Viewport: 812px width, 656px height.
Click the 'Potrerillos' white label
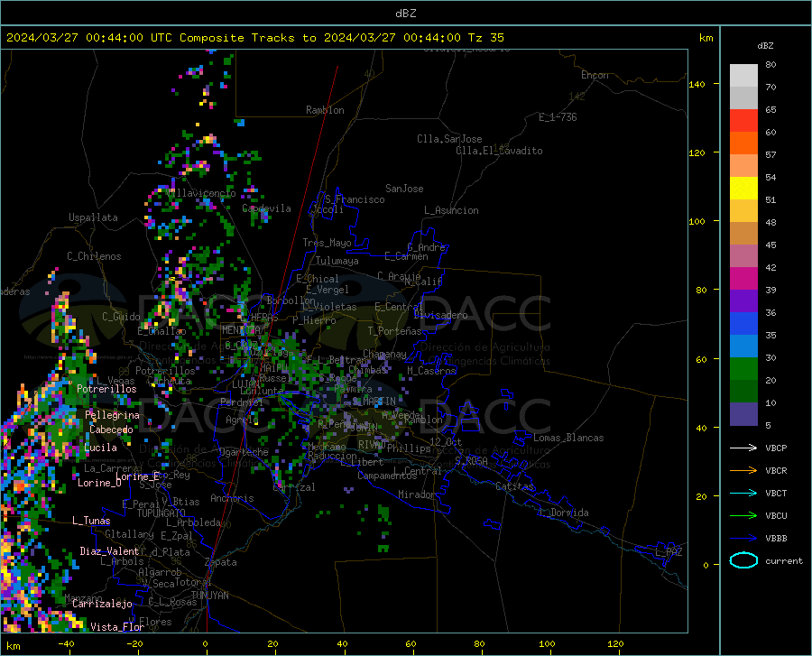coord(106,389)
